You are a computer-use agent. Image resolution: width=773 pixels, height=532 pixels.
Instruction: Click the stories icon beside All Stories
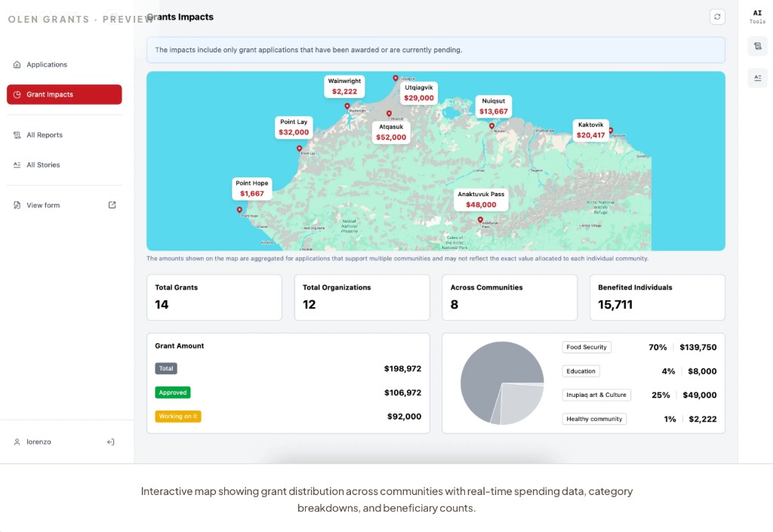(x=17, y=165)
